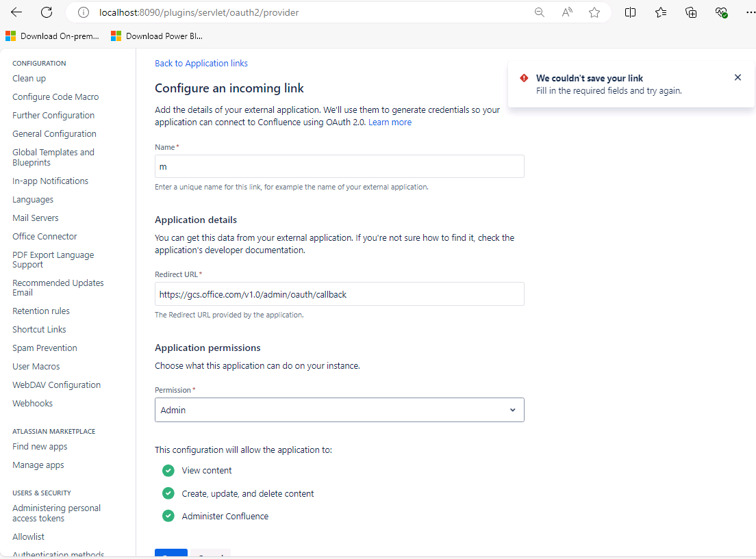Open Clean up in sidebar
Screen dimensions: 756x559
click(x=29, y=79)
